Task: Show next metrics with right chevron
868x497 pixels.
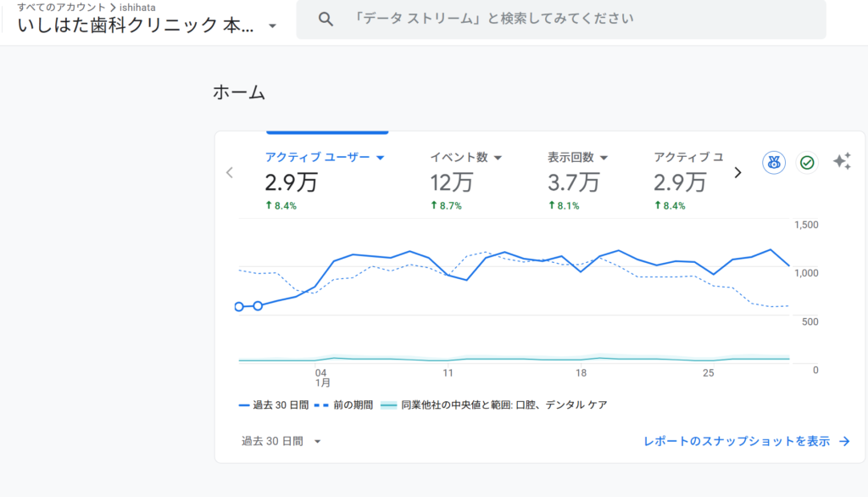Action: point(737,172)
